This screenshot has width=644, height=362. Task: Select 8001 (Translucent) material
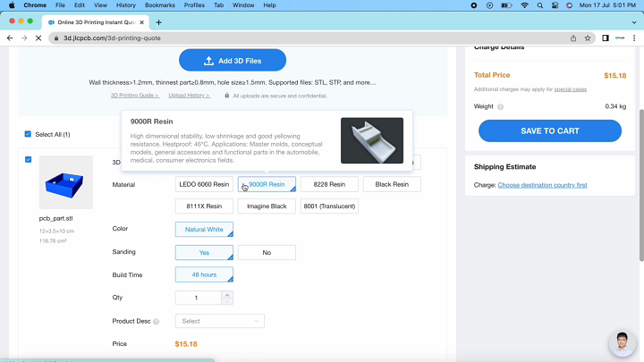point(329,206)
